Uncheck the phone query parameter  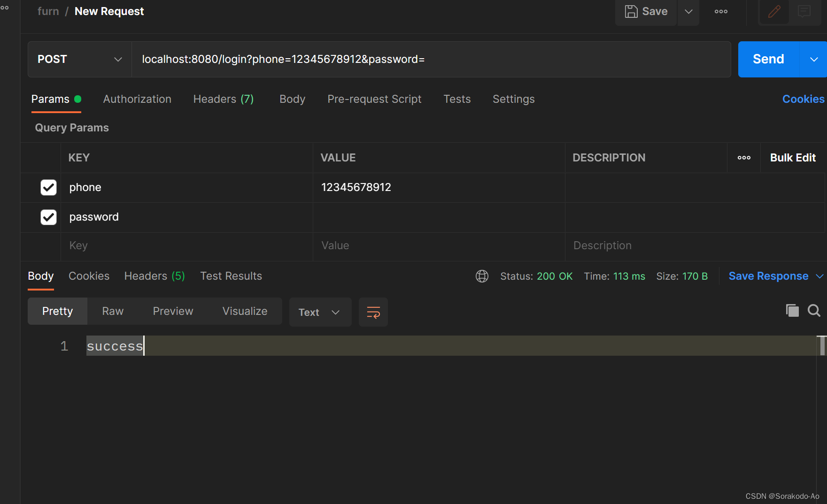48,187
